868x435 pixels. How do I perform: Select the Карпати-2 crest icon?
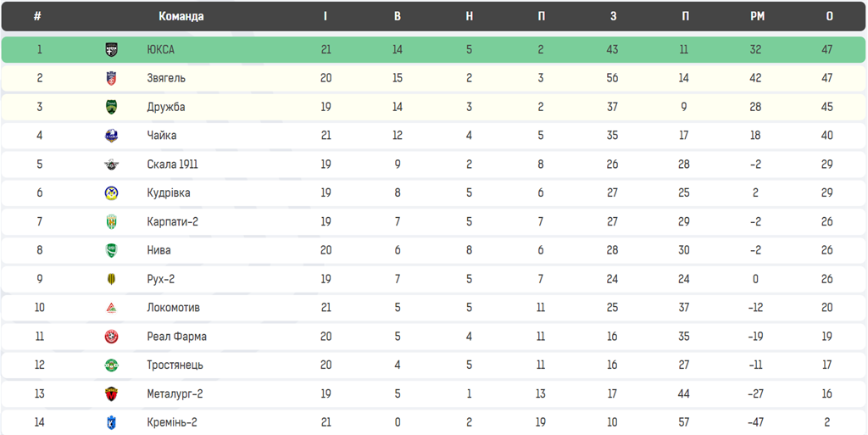point(111,222)
